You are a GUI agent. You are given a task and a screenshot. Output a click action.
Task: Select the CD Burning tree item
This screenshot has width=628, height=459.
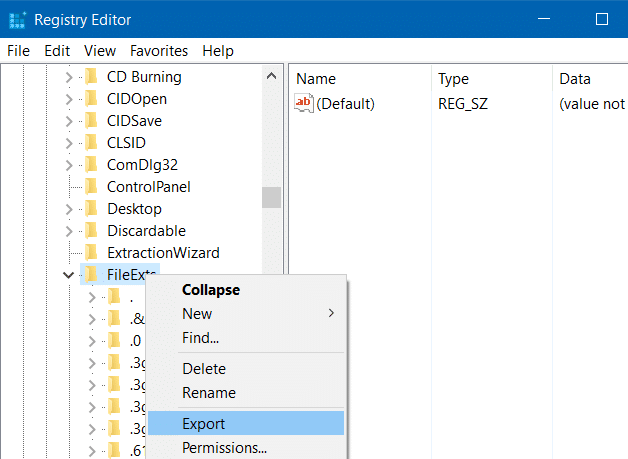(x=144, y=76)
